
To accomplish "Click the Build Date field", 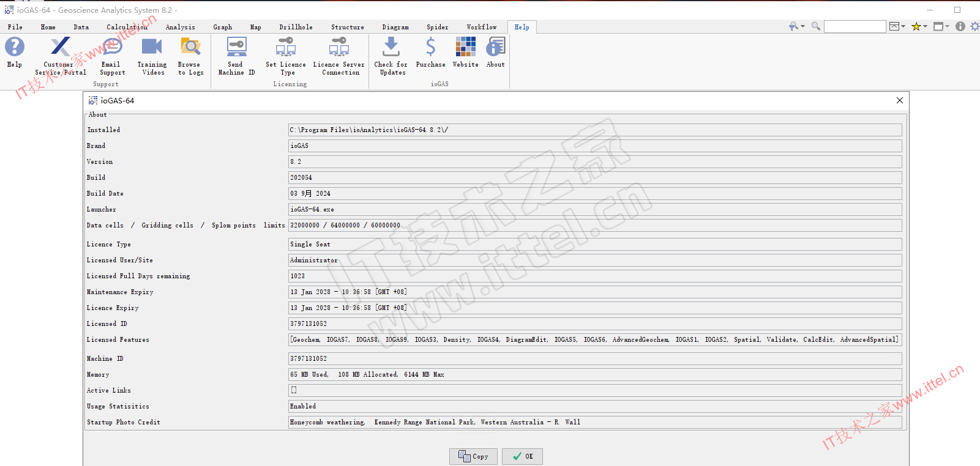I will point(595,193).
